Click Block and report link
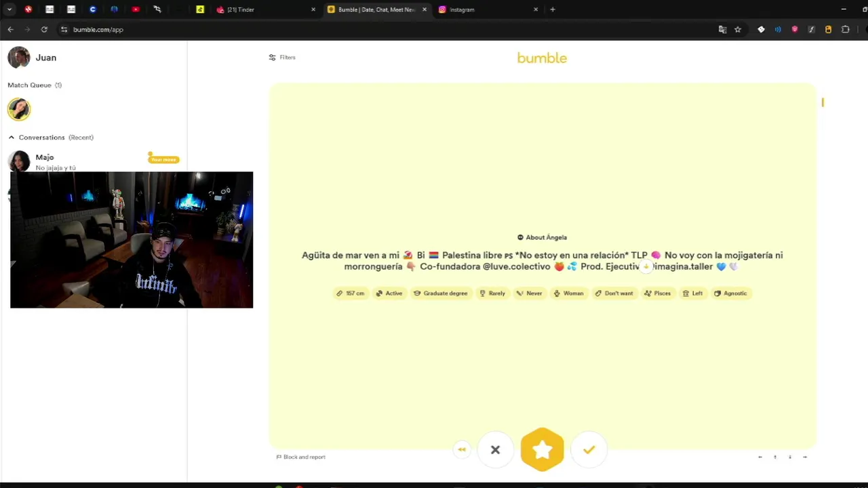Viewport: 868px width, 488px height. (x=300, y=457)
